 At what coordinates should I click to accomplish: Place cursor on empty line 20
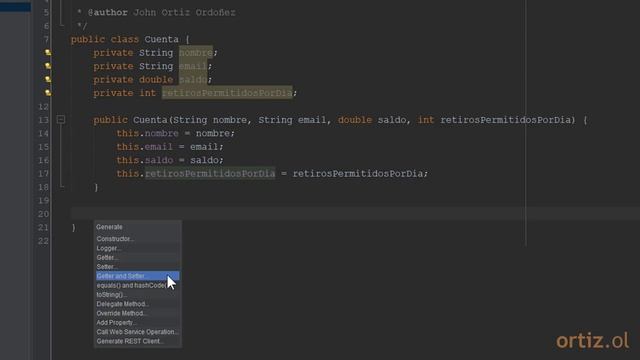click(x=355, y=213)
